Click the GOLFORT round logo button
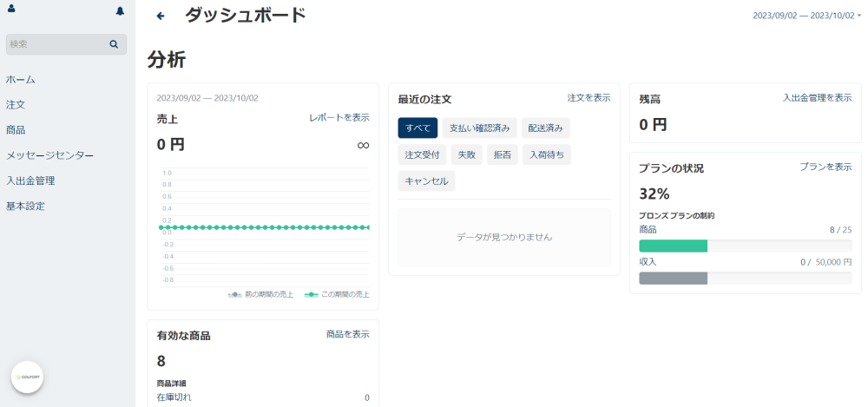868x407 pixels. (x=27, y=377)
